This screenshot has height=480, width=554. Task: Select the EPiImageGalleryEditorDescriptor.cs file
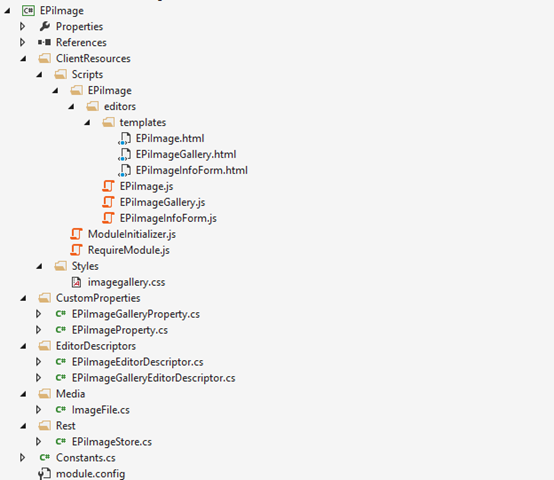pyautogui.click(x=153, y=378)
